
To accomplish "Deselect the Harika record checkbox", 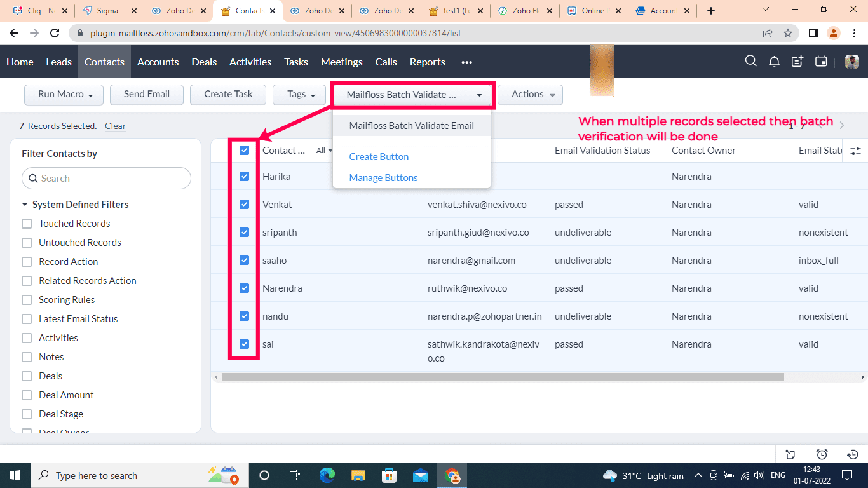I will pos(245,176).
